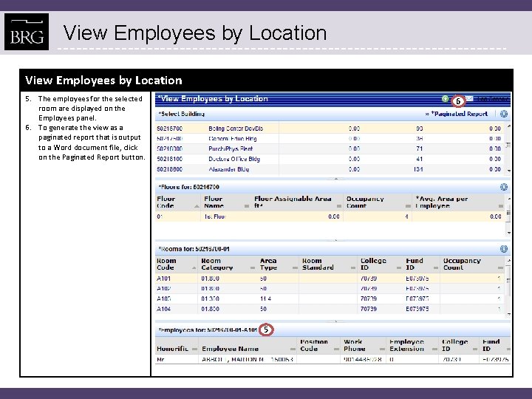Screen dimensions: 532x399
Task: Click Occupancy Count value 134 for Alexander Bldg
Action: [x=418, y=169]
